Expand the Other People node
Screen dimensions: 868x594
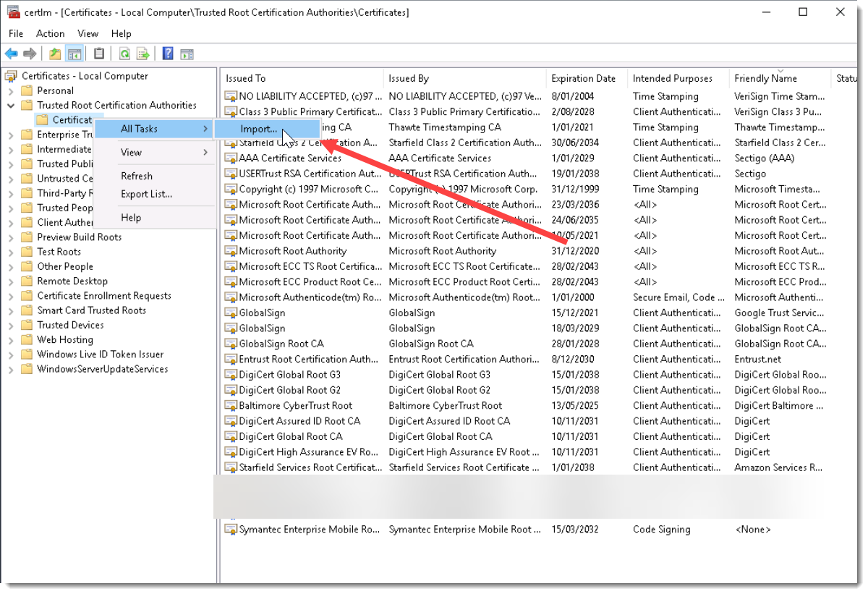pyautogui.click(x=11, y=267)
